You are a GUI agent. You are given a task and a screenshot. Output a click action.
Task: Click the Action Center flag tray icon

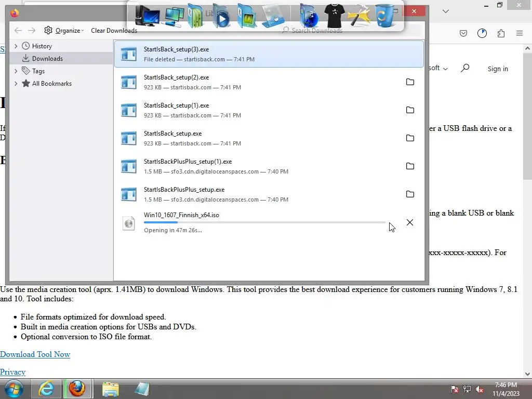454,389
